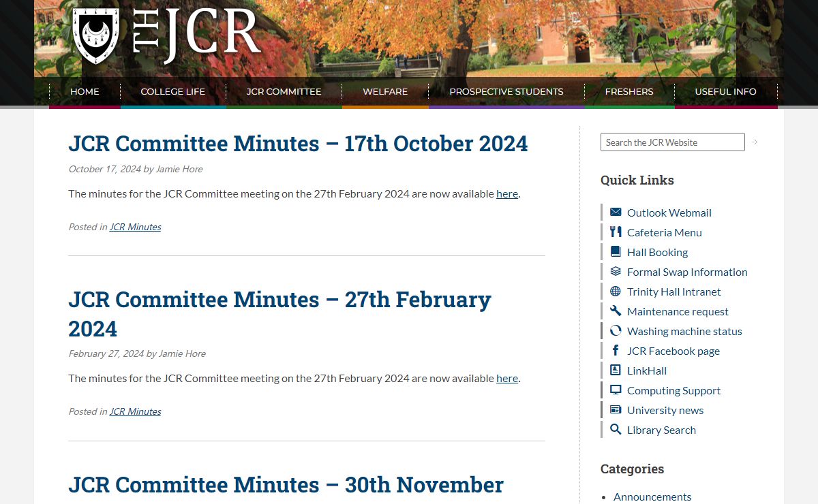Open the Prospective Students menu
This screenshot has width=818, height=504.
pos(506,91)
